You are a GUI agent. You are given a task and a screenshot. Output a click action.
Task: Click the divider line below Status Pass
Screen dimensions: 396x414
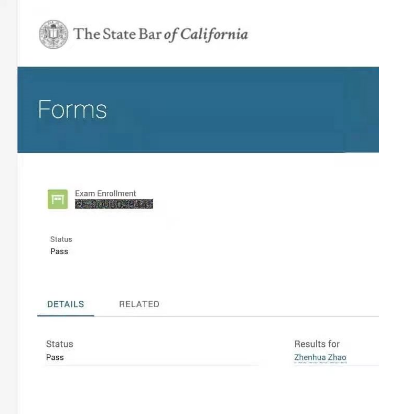[x=152, y=365]
